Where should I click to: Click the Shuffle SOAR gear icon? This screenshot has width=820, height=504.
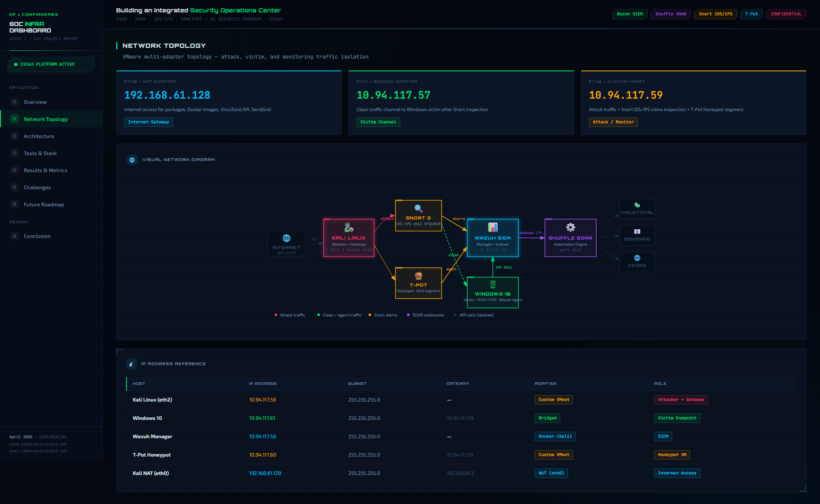(x=571, y=227)
